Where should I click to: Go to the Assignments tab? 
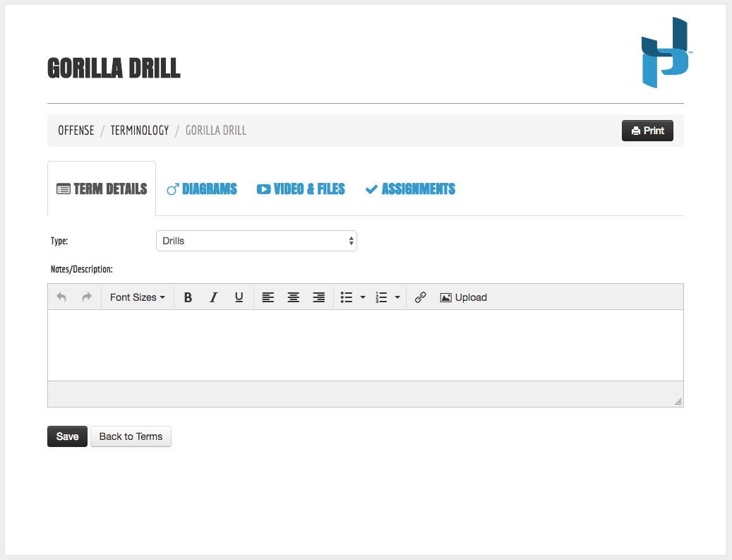pos(410,189)
